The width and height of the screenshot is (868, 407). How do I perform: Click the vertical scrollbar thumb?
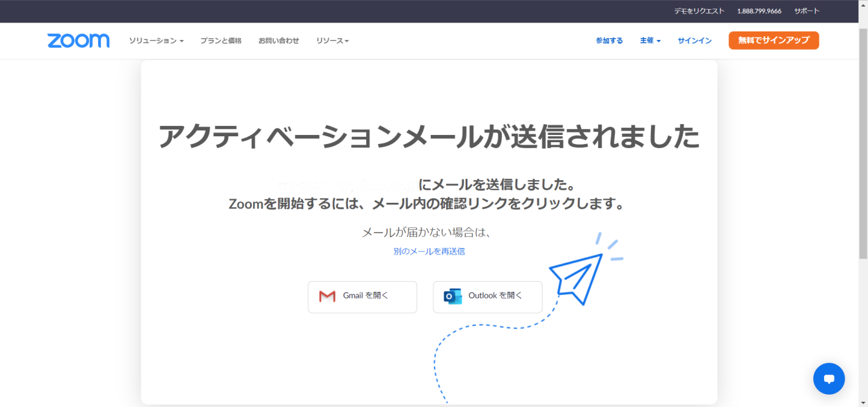point(863,142)
